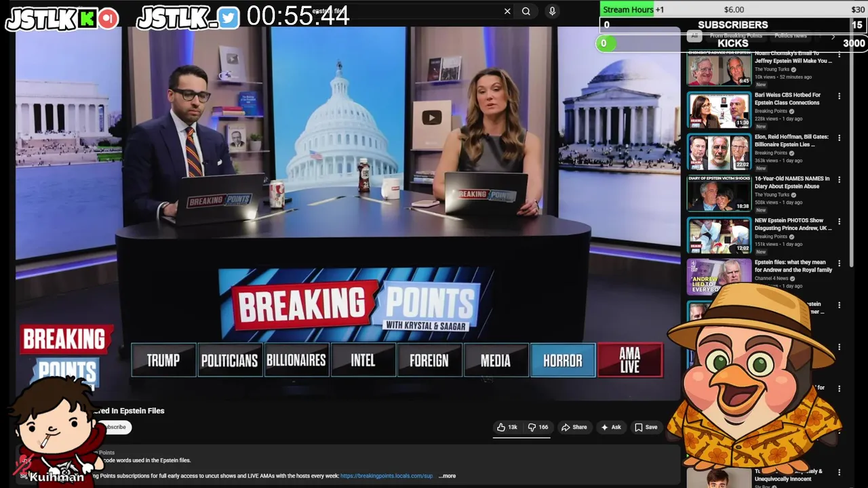Click the New Epstein Photos thumbnail (12:02)
The height and width of the screenshot is (488, 868).
click(x=719, y=236)
